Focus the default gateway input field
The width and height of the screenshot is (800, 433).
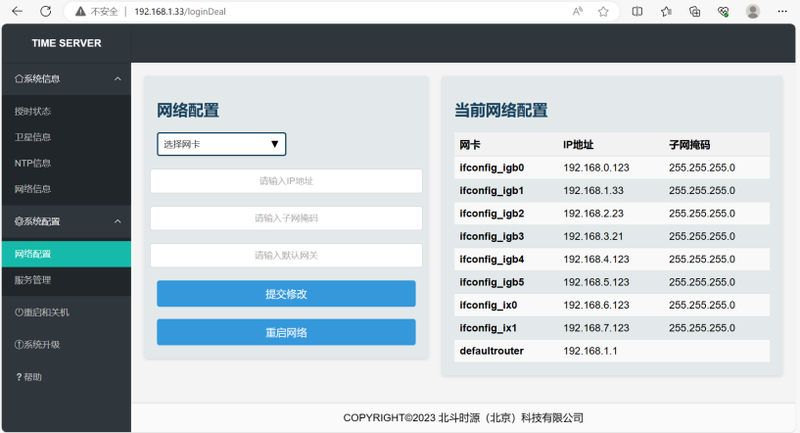(x=286, y=255)
